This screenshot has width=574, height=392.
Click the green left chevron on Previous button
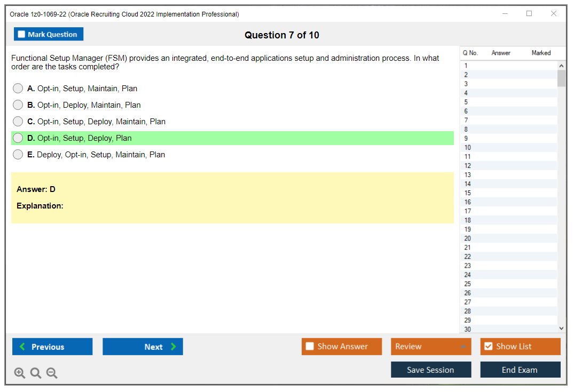coord(21,347)
